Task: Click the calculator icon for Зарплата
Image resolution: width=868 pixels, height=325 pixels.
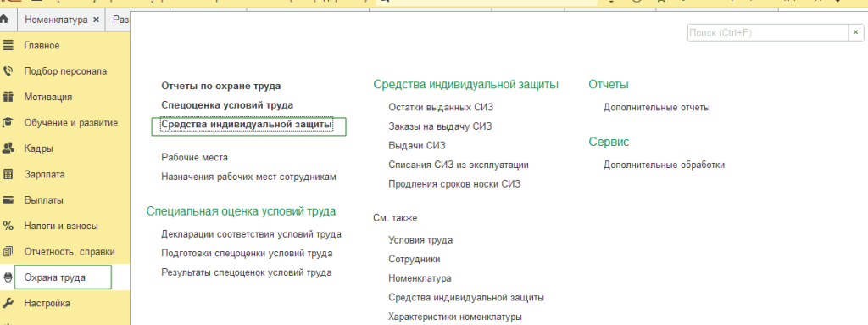Action: [8, 174]
